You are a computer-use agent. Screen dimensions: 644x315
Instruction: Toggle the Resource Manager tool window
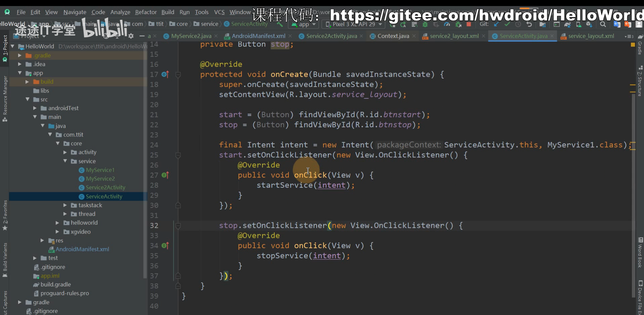click(5, 99)
